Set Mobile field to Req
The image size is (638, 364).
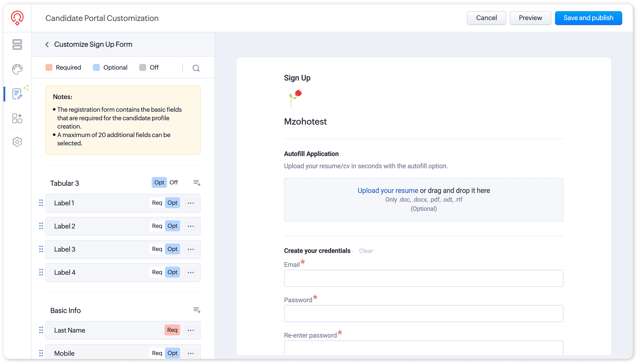(x=157, y=353)
